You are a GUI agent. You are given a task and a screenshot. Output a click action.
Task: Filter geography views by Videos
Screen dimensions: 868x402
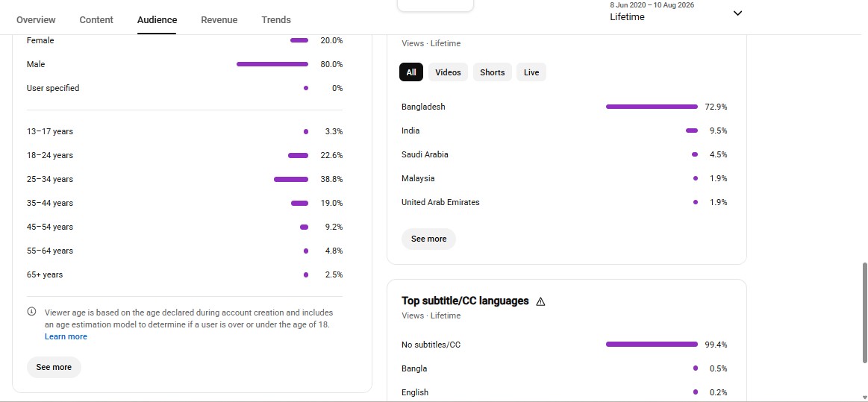448,72
